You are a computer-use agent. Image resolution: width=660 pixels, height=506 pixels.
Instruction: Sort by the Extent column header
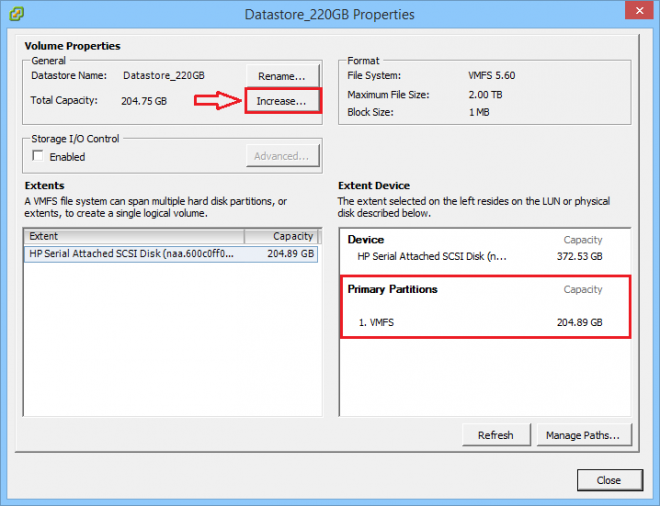(x=134, y=236)
